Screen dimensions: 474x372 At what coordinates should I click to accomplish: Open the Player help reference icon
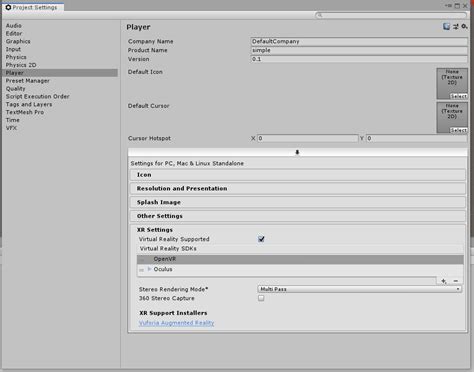pyautogui.click(x=446, y=27)
